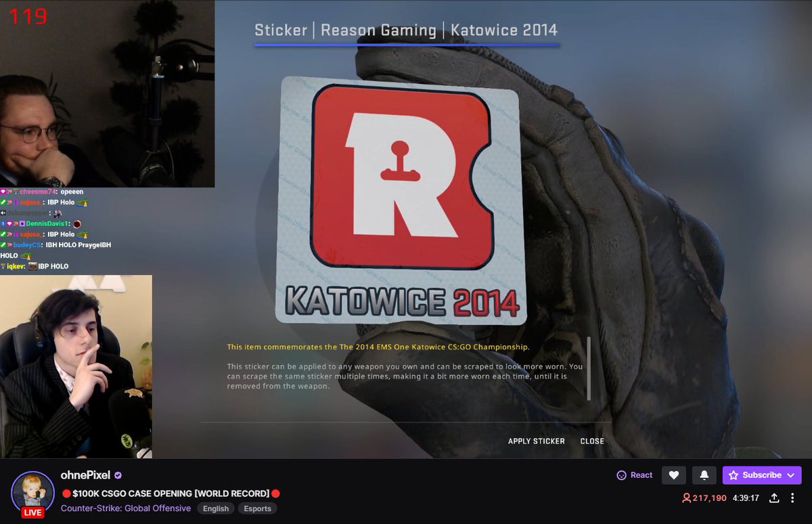Screen dimensions: 812x524
Task: Click the share upload icon
Action: [775, 498]
